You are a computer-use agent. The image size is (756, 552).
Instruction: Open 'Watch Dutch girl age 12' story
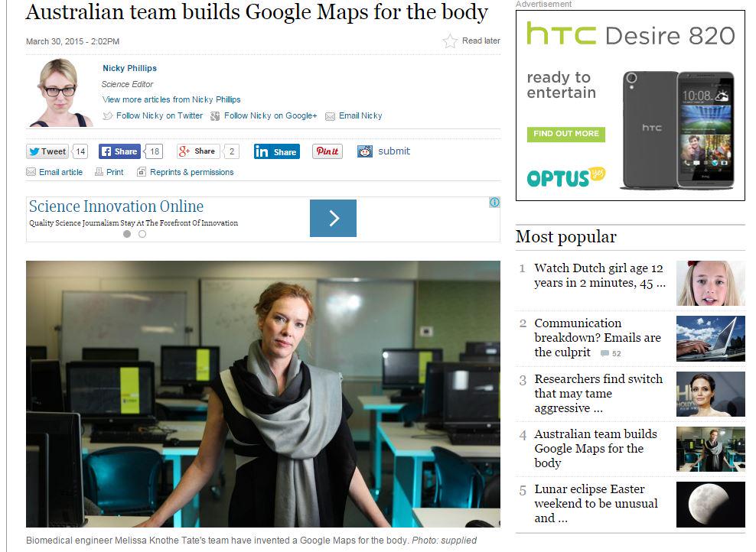(599, 275)
